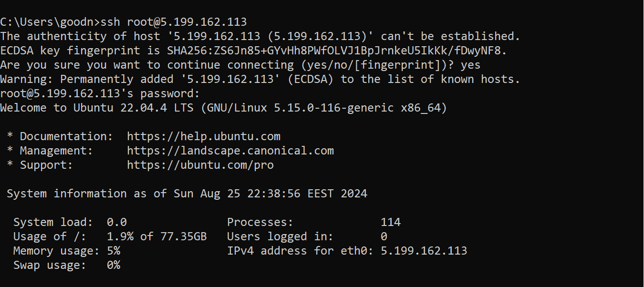This screenshot has width=644, height=287.
Task: Open the https://landscape.canonical.com management URL
Action: [230, 151]
